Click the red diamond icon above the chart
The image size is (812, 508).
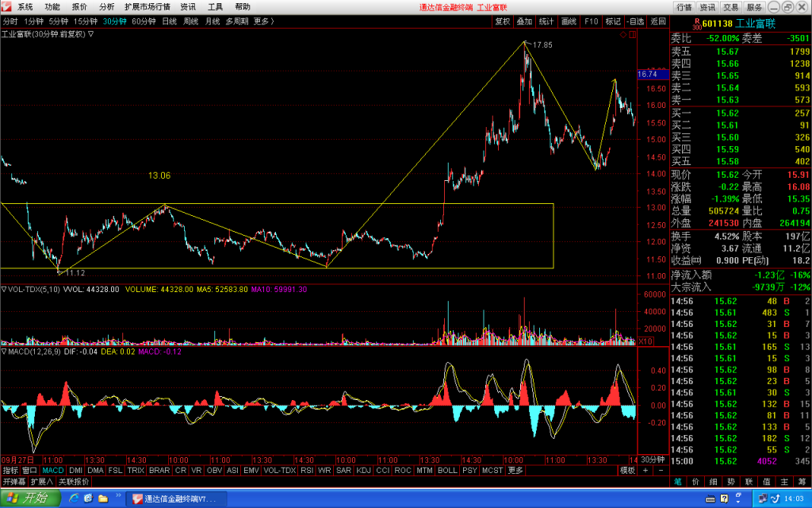point(623,35)
